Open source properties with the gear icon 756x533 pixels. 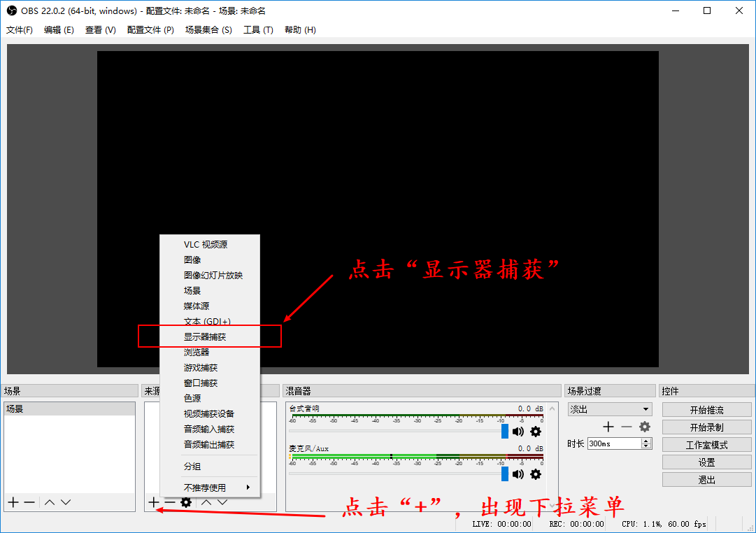186,502
